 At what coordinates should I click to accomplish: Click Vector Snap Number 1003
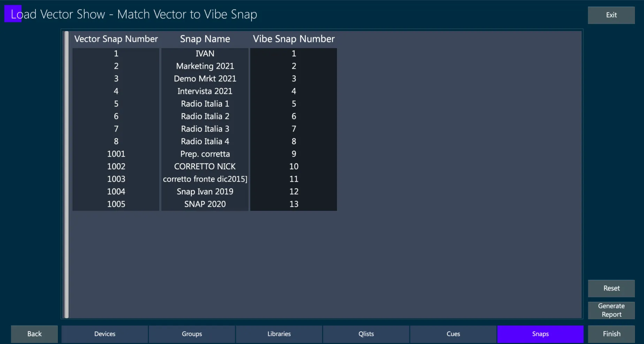pos(116,179)
